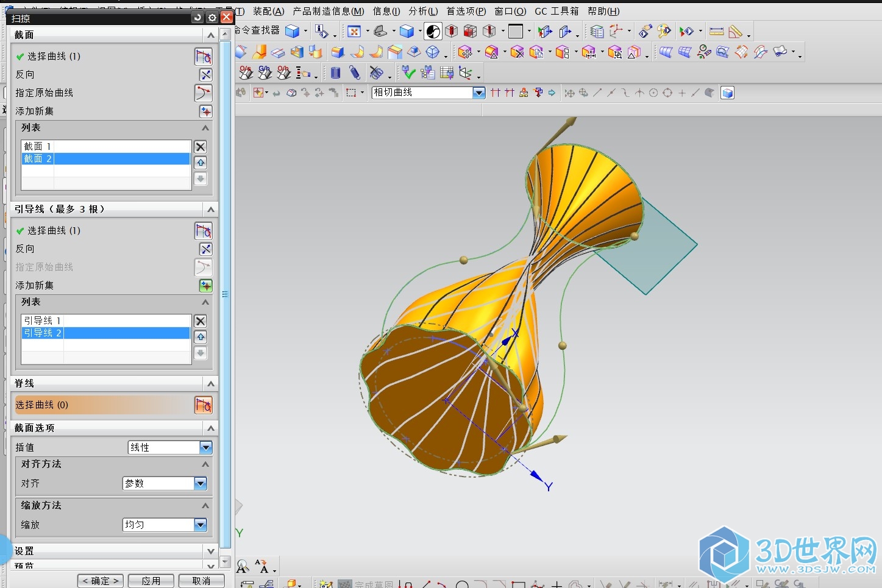Click dialog scrollbar down arrow
Viewport: 882px width, 588px height.
(x=226, y=561)
